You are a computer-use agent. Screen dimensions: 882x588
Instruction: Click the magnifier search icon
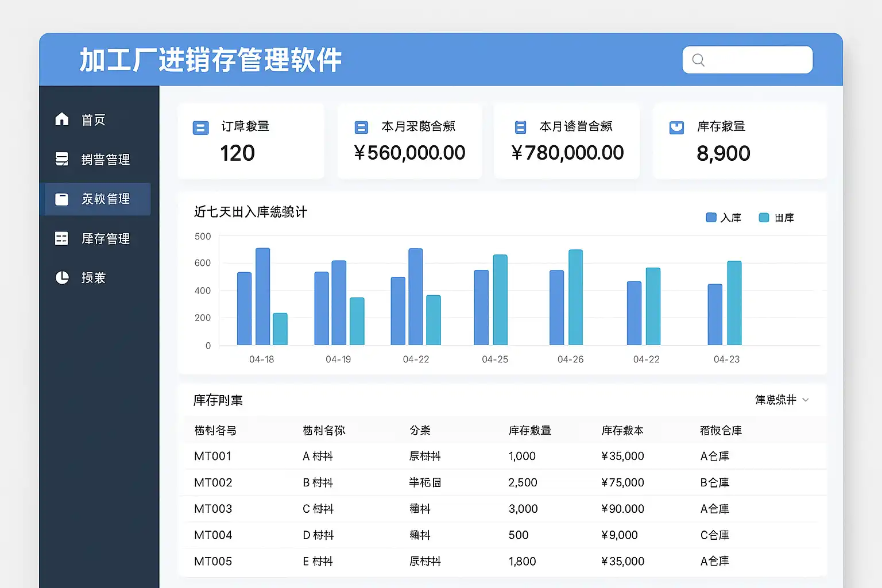698,60
